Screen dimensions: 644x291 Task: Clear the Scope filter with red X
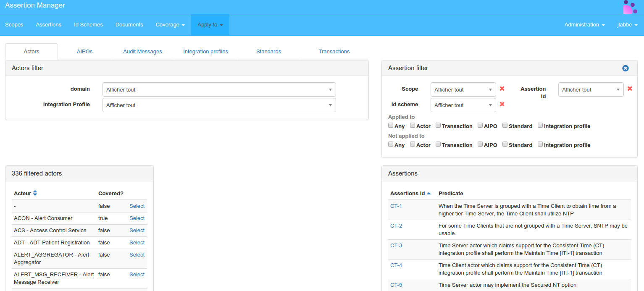point(502,89)
